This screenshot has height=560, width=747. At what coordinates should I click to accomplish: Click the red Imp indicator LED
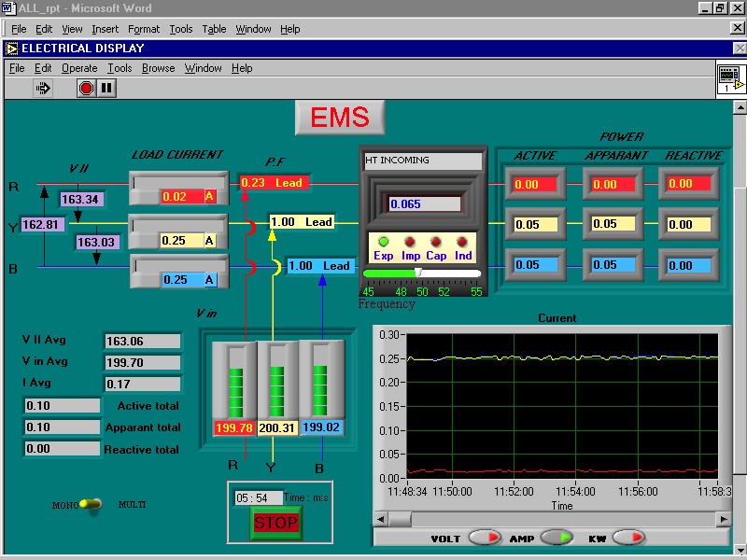[x=410, y=242]
